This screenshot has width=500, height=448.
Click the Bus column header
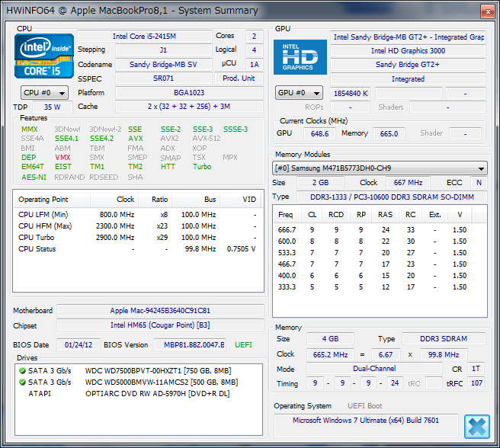point(196,200)
